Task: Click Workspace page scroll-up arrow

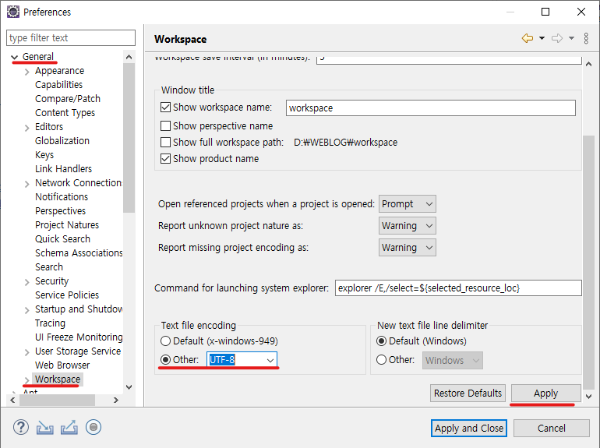Action: [589, 64]
